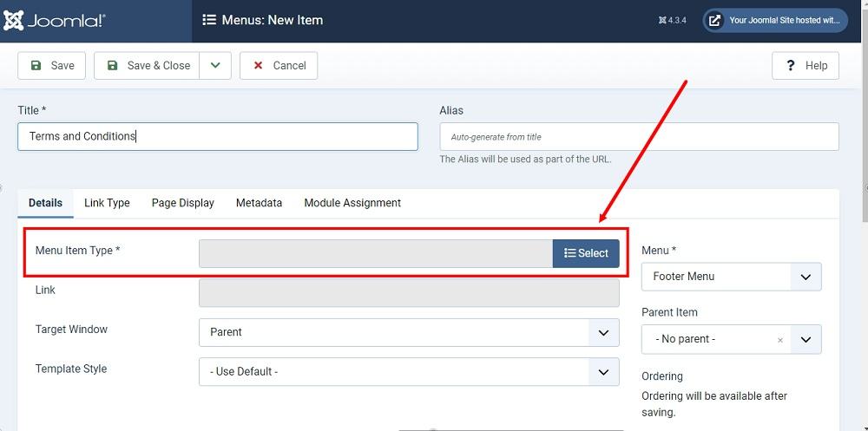Click the Title input field
868x431 pixels.
pyautogui.click(x=218, y=136)
